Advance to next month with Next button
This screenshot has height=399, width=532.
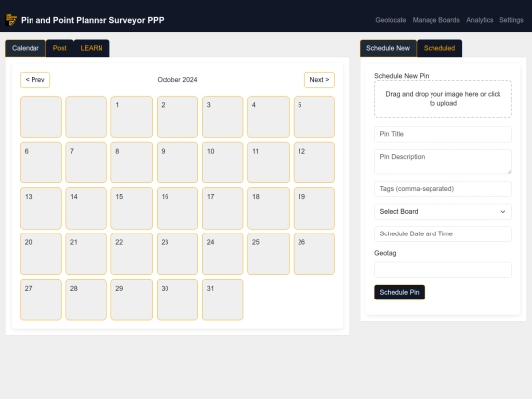pyautogui.click(x=319, y=80)
